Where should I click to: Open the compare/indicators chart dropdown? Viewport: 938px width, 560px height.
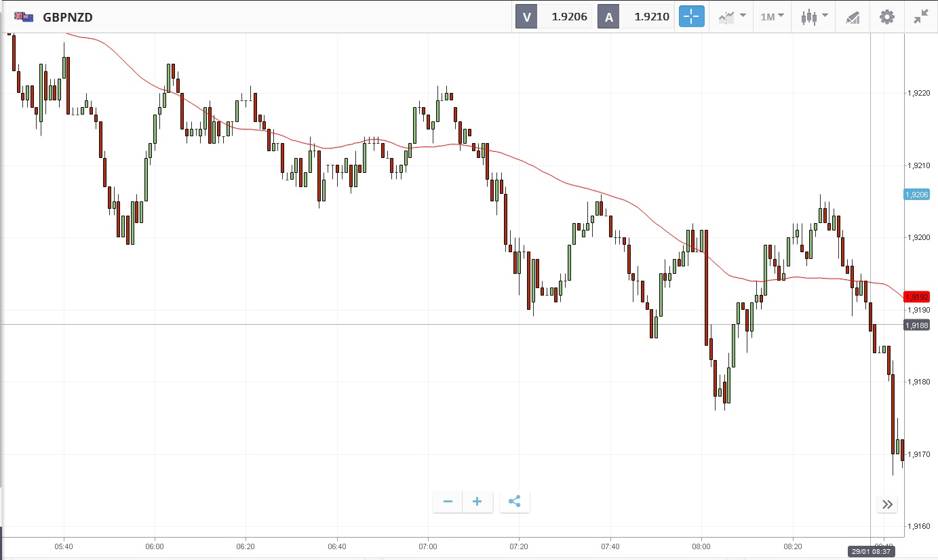point(732,17)
